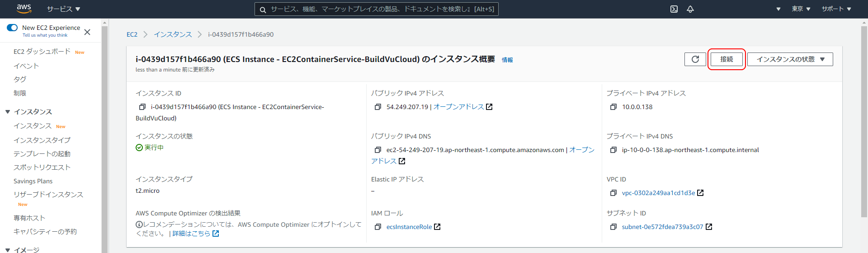Open タグ in the sidebar
Image resolution: width=868 pixels, height=253 pixels.
pos(20,79)
